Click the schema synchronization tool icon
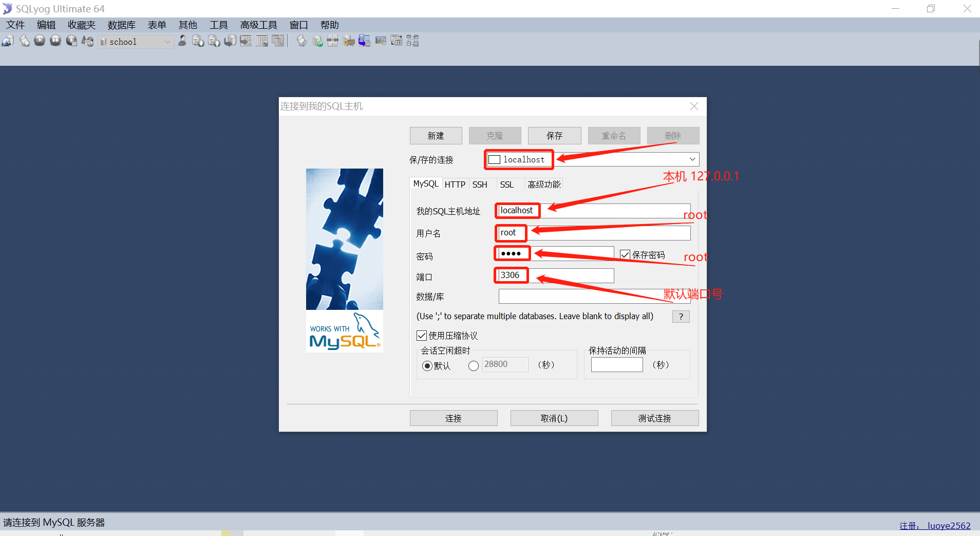This screenshot has height=536, width=980. coord(333,41)
